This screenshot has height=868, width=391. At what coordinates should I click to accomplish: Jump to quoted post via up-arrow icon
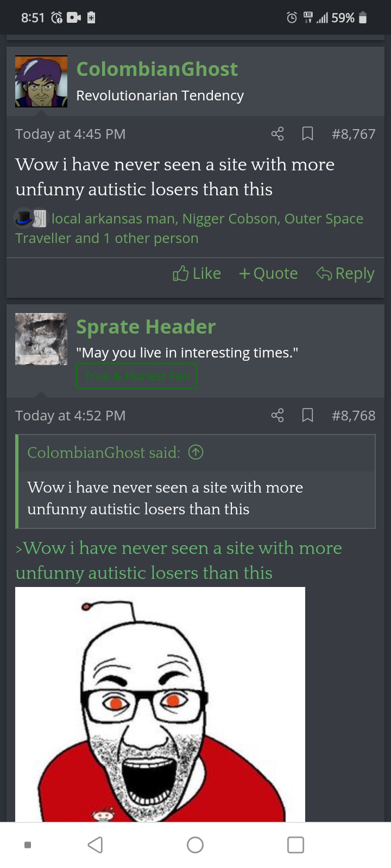(195, 452)
